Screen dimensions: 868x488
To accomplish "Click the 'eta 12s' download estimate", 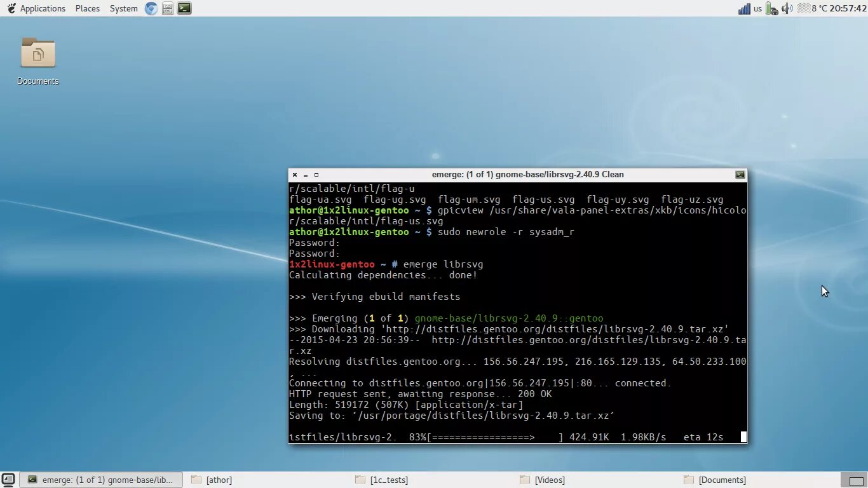I will (x=703, y=437).
